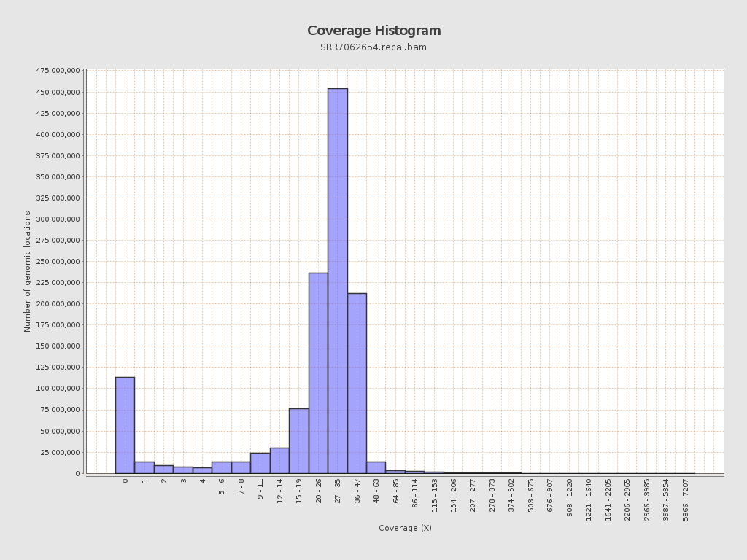Click the bar for coverage 36 - 47
The width and height of the screenshot is (747, 560).
(357, 384)
